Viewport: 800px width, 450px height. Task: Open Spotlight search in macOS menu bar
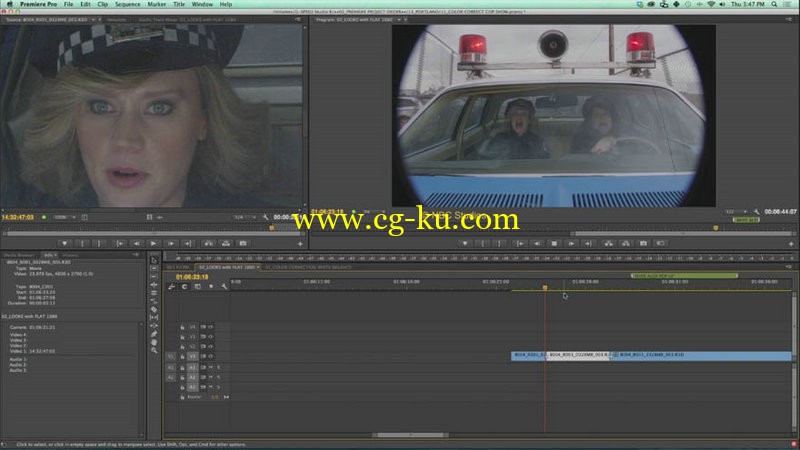[774, 4]
